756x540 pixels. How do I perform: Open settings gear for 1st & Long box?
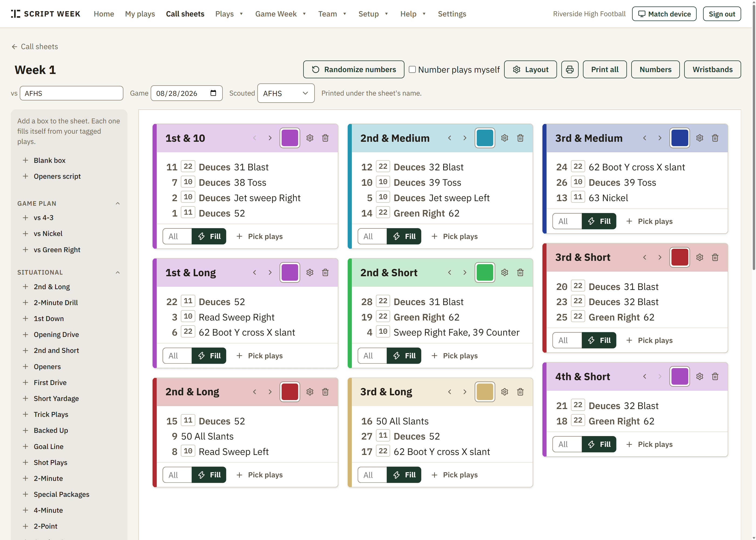click(310, 273)
